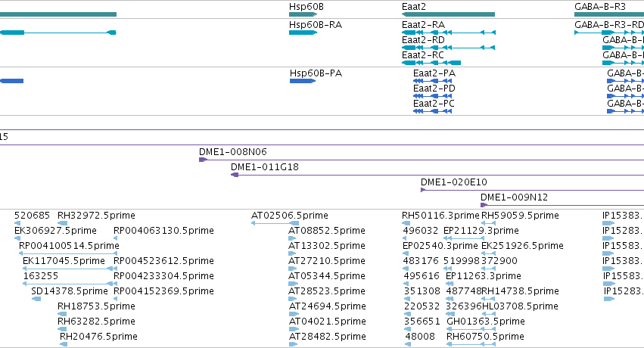Viewport: 644px width, 348px height.
Task: Open the DME1-011G18 BAC clone label
Action: [265, 167]
